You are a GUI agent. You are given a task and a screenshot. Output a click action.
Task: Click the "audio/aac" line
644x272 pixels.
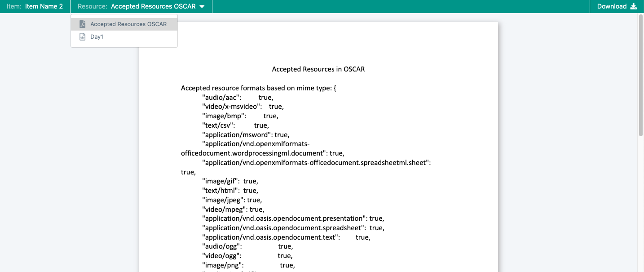[x=238, y=97]
